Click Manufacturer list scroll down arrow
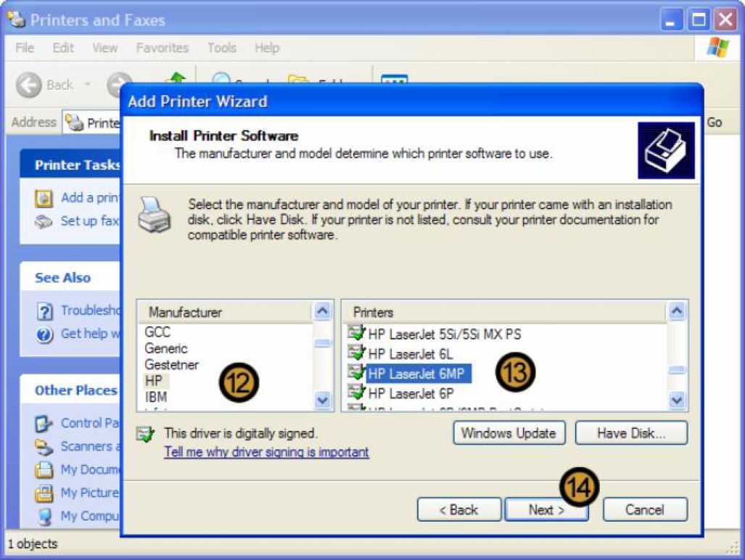The image size is (745, 560). 323,400
